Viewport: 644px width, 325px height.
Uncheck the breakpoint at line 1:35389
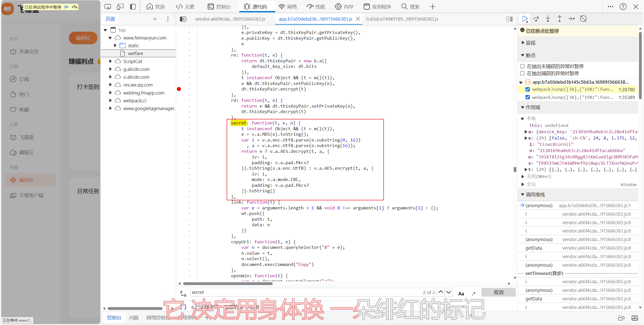click(528, 97)
